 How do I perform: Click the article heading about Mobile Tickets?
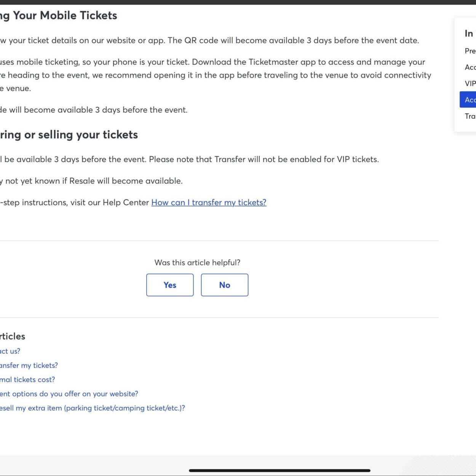pos(57,15)
